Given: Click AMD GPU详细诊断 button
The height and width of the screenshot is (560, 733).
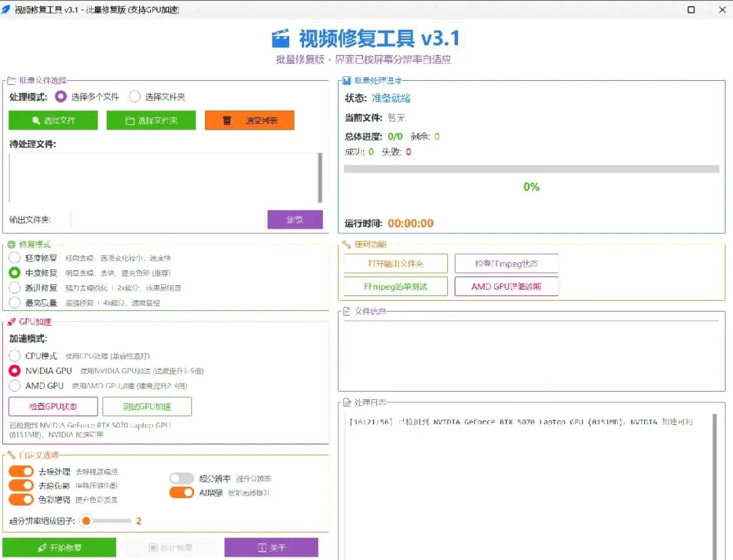Looking at the screenshot, I should [507, 286].
